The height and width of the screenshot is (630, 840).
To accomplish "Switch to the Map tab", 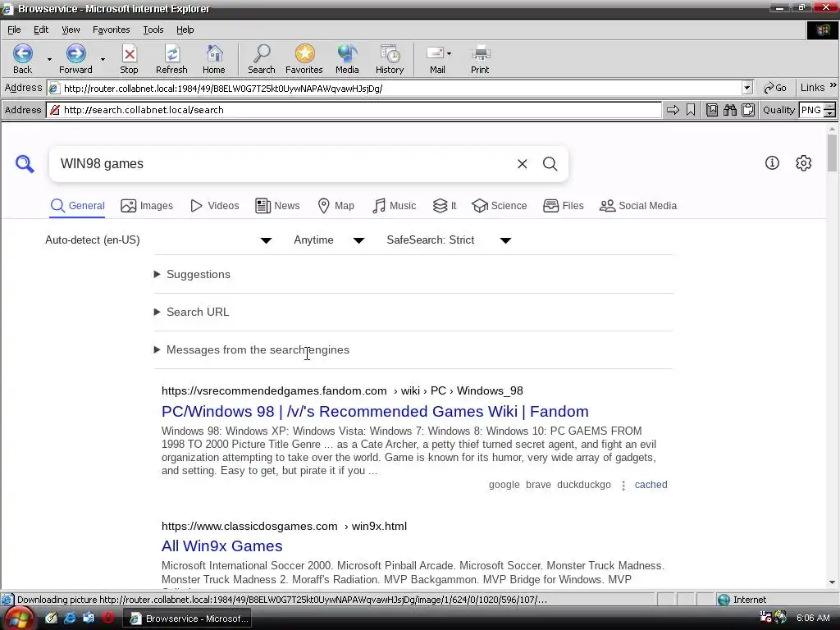I will click(336, 206).
